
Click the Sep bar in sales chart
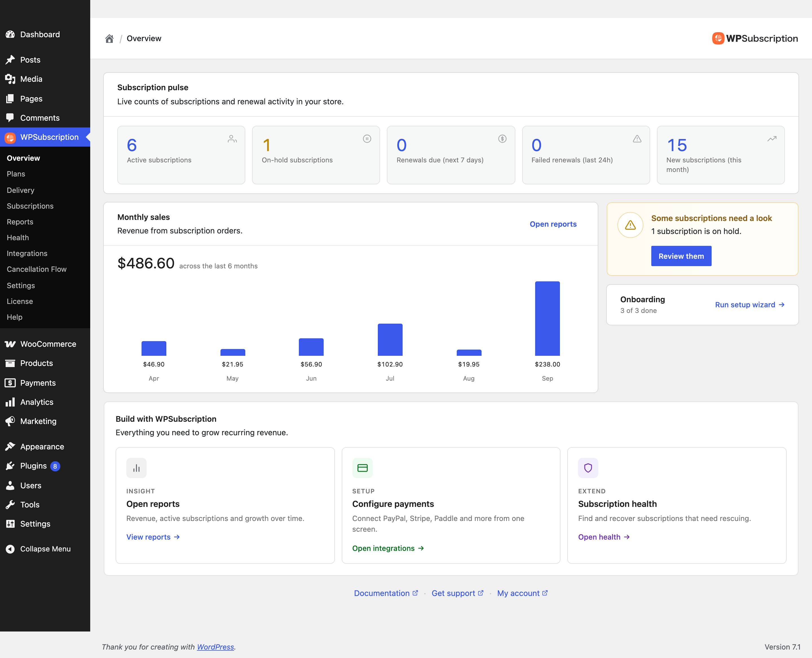[x=548, y=318]
